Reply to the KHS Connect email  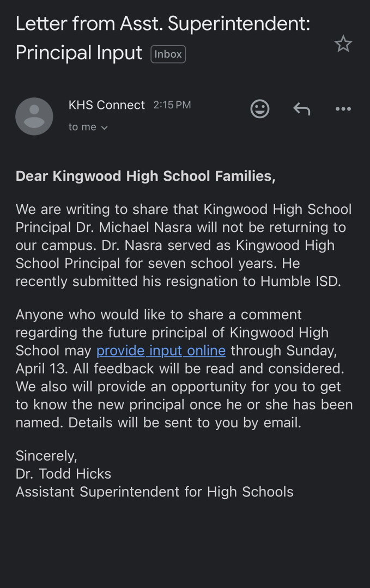[302, 108]
